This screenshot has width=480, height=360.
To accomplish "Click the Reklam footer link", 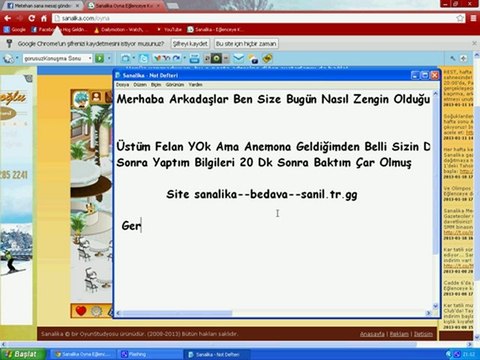I will pos(399,334).
